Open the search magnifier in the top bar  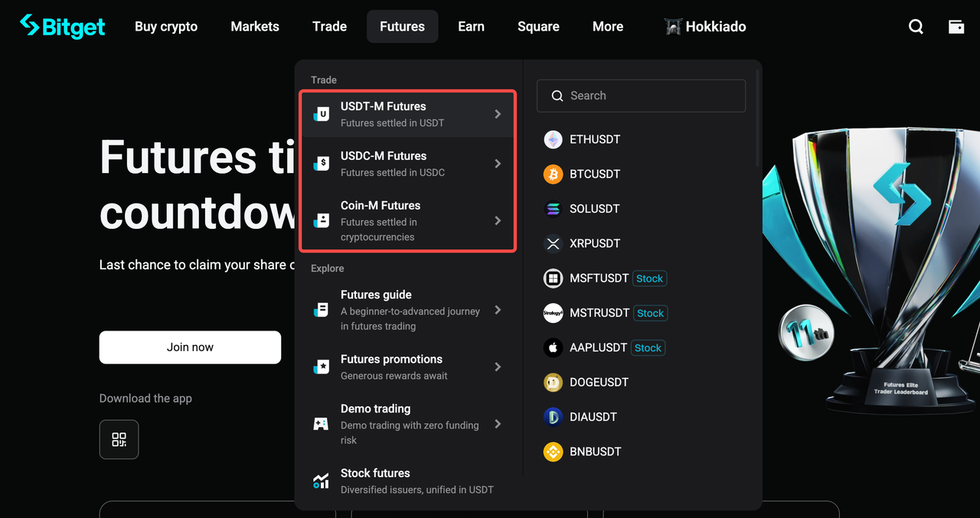pyautogui.click(x=916, y=26)
